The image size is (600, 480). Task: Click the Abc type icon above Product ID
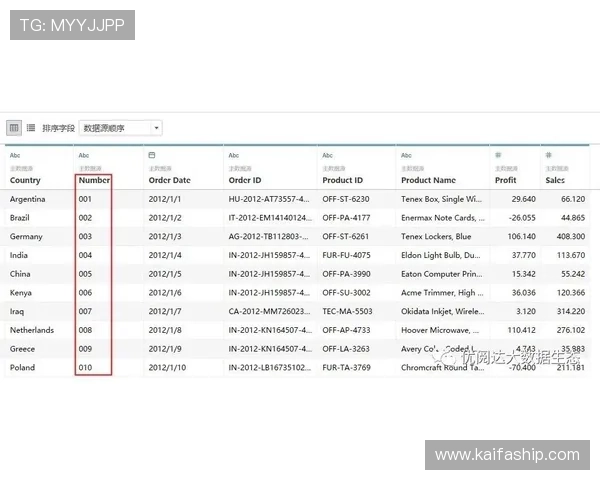click(x=328, y=155)
